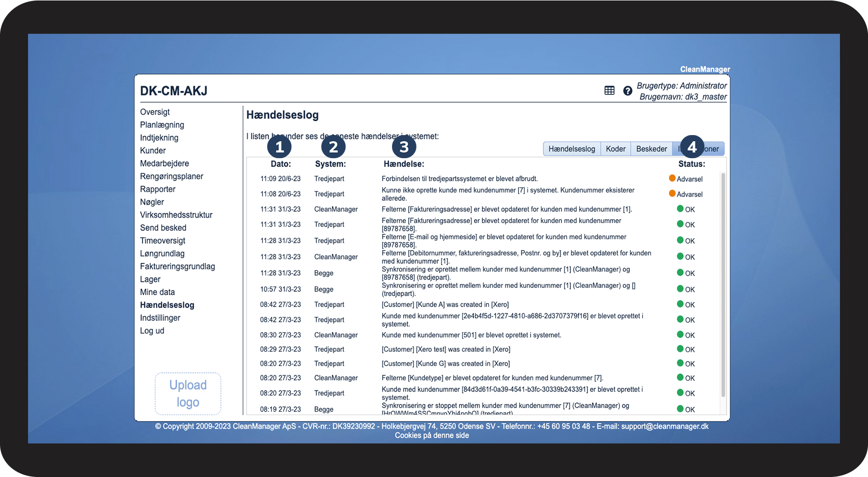The image size is (868, 477).
Task: Open Indstillinger
Action: [x=160, y=318]
